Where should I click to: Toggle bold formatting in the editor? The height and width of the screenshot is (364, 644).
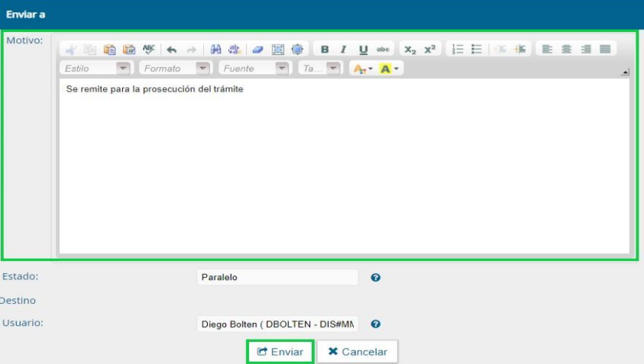pos(325,50)
